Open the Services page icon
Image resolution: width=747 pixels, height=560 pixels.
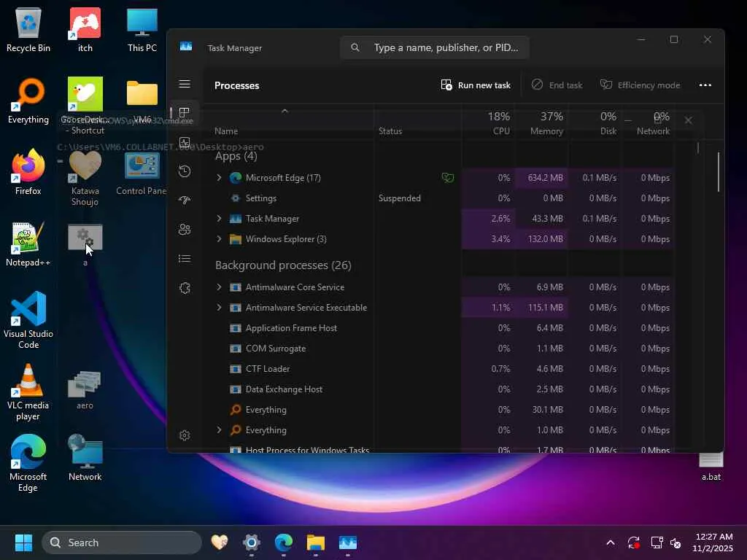click(x=185, y=288)
